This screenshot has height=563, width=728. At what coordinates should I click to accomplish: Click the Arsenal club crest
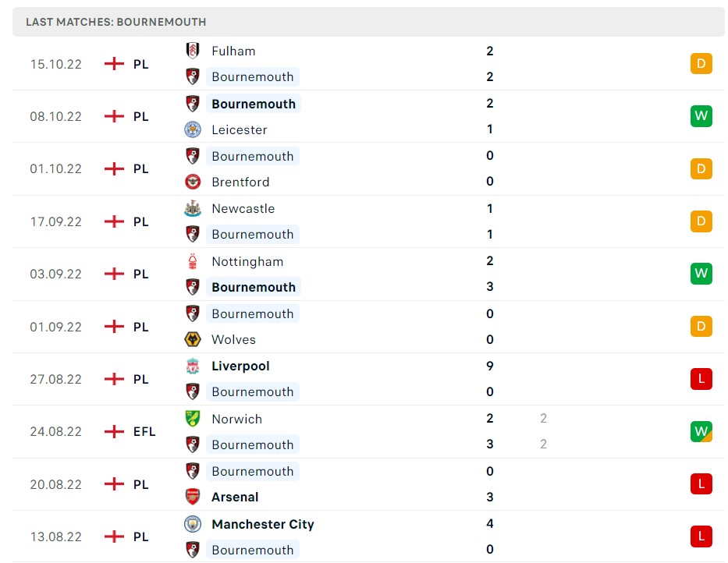(193, 497)
